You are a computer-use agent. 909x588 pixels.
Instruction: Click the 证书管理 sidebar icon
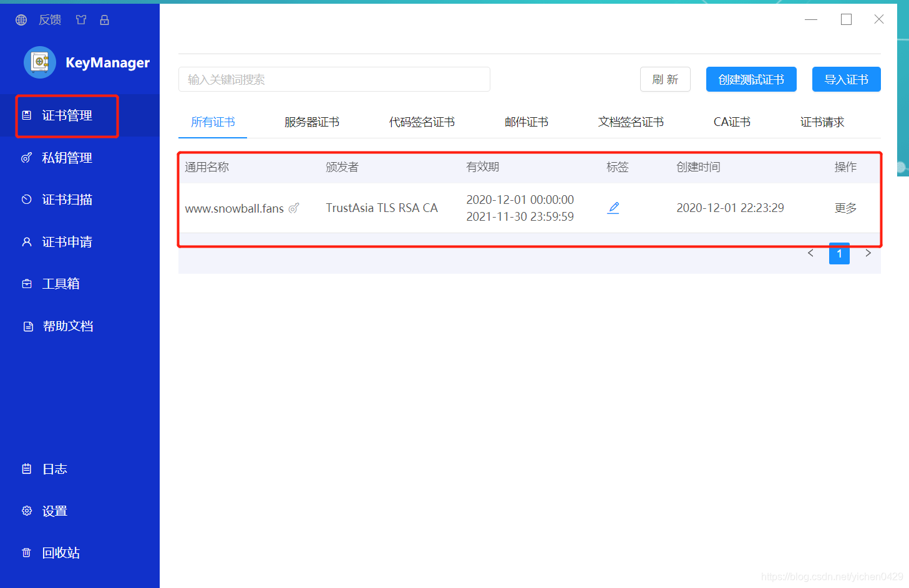click(27, 115)
